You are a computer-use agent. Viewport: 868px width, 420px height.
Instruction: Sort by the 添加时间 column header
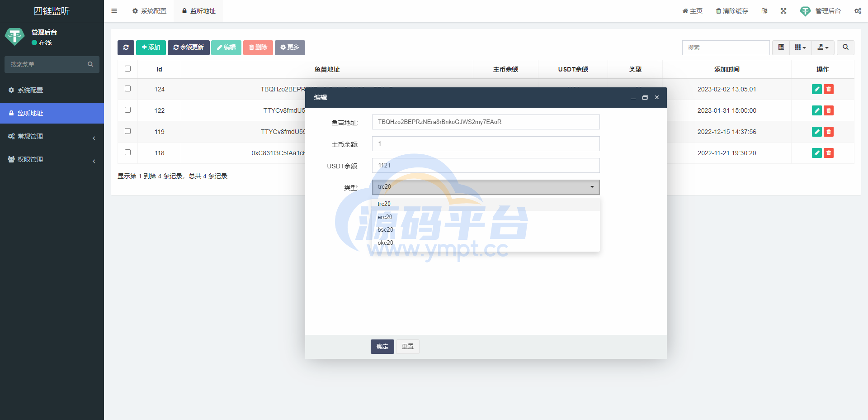726,69
